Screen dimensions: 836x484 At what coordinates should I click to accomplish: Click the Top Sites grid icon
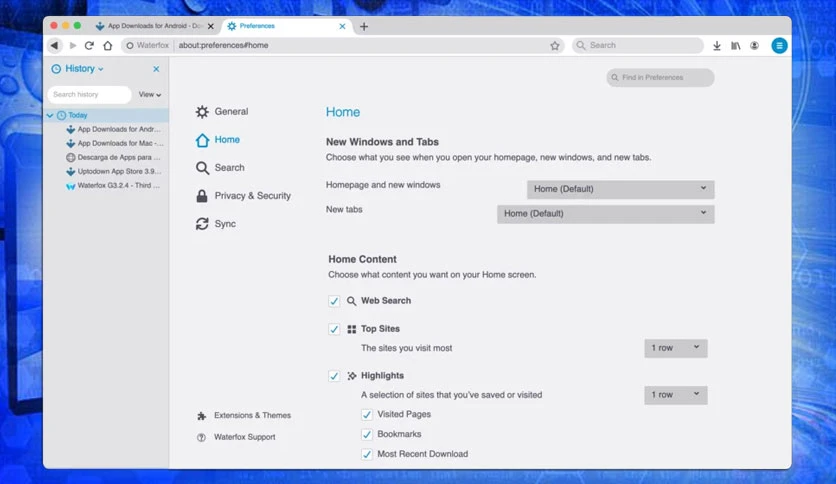[351, 329]
